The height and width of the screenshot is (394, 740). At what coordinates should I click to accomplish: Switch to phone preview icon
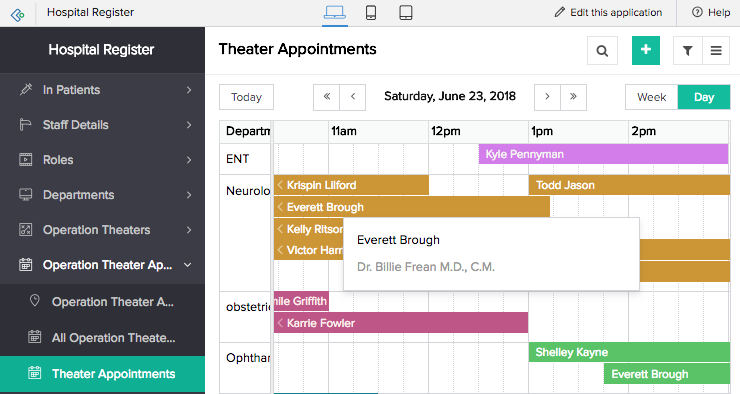[371, 13]
